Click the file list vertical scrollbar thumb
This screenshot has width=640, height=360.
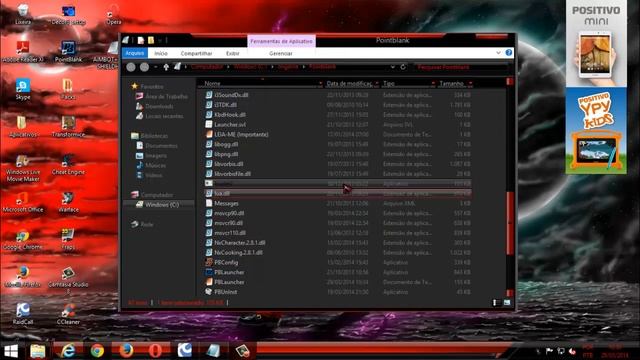pyautogui.click(x=509, y=223)
